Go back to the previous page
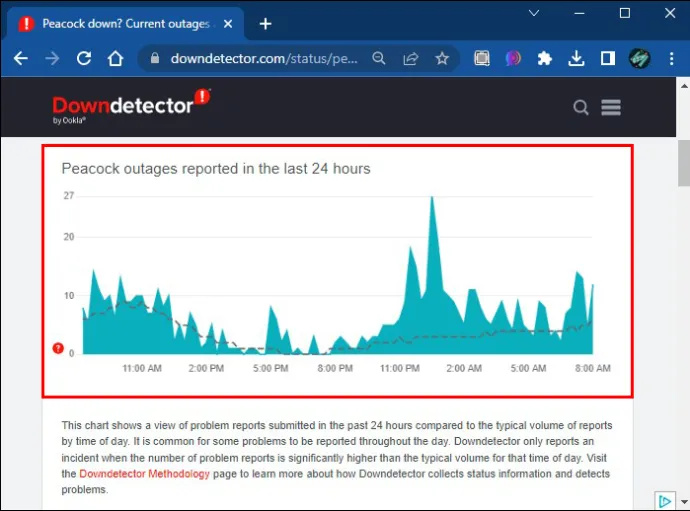The width and height of the screenshot is (690, 511). pyautogui.click(x=21, y=58)
